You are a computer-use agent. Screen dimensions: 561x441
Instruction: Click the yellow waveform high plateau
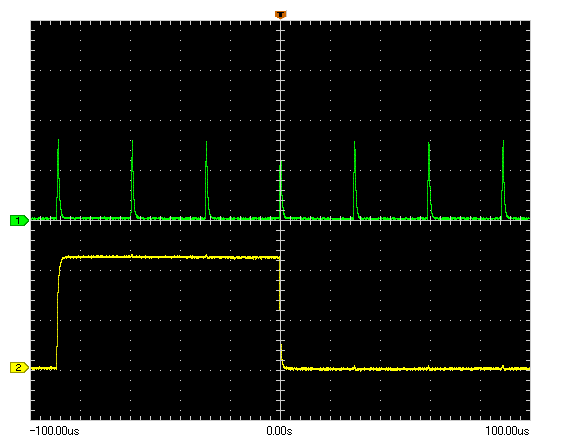point(171,257)
